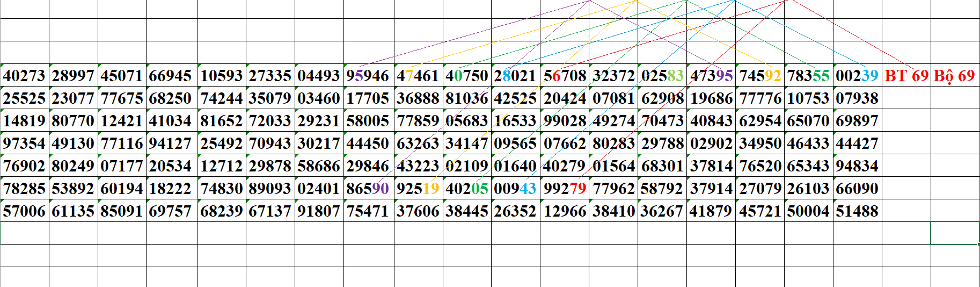Select the cell containing 57006
The height and width of the screenshot is (287, 980).
24,211
